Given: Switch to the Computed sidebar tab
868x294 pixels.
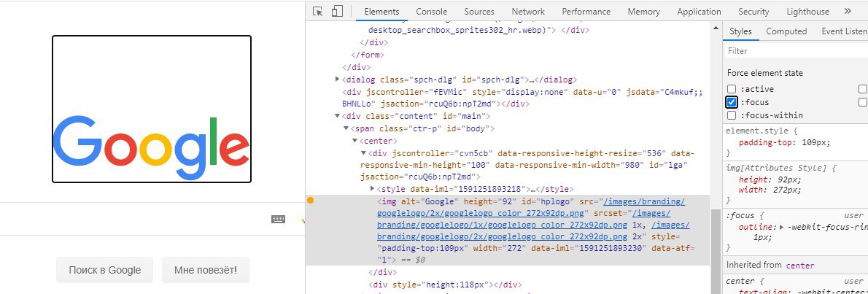Looking at the screenshot, I should tap(786, 31).
